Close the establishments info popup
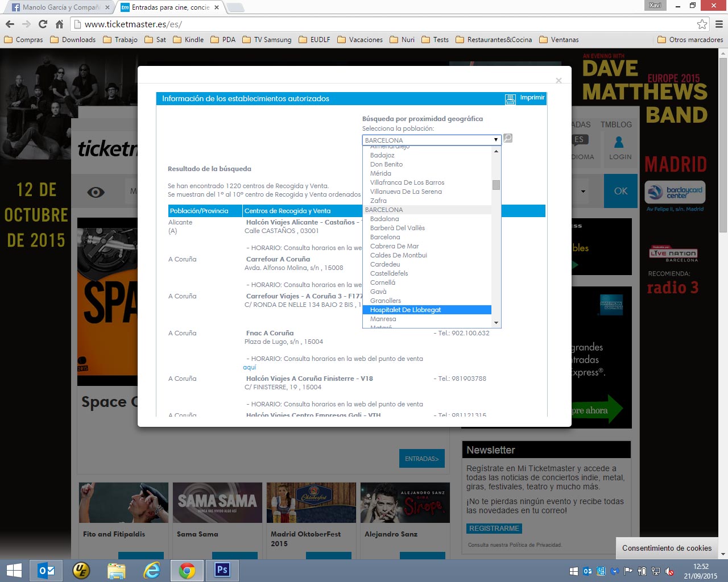This screenshot has height=582, width=728. coord(559,81)
